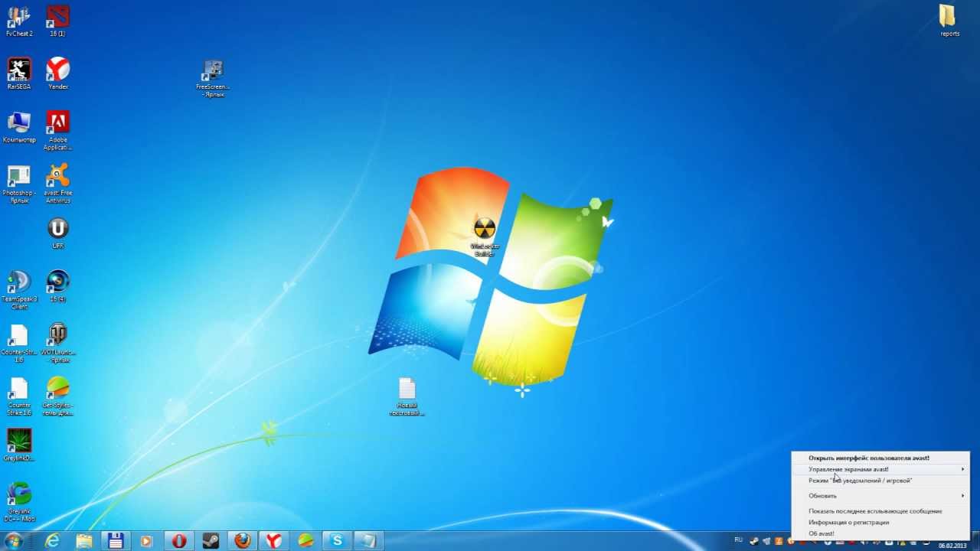
Task: Open Информация о регистрации
Action: point(880,522)
